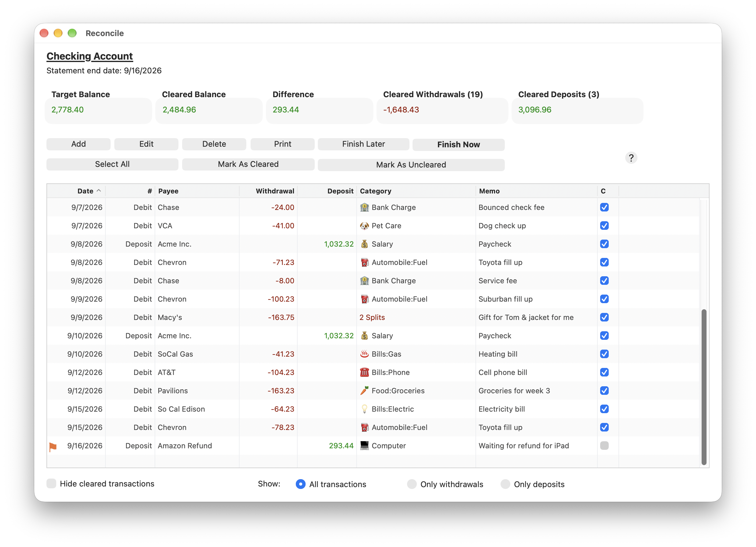Click the Food:Groceries carrot icon
Screen dimensions: 756x547
[364, 391]
